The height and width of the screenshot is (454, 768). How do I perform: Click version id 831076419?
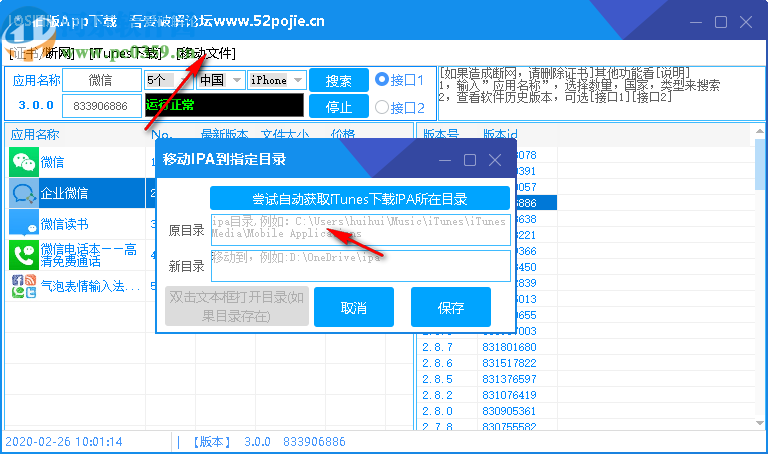tap(509, 395)
